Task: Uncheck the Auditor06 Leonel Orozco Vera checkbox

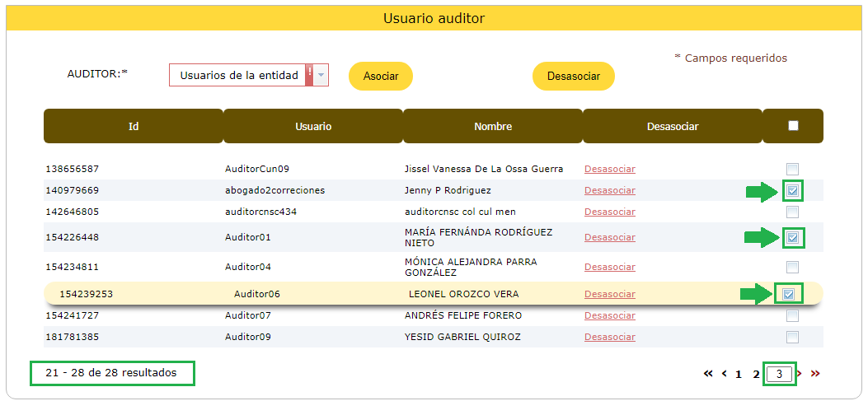Action: click(x=788, y=294)
